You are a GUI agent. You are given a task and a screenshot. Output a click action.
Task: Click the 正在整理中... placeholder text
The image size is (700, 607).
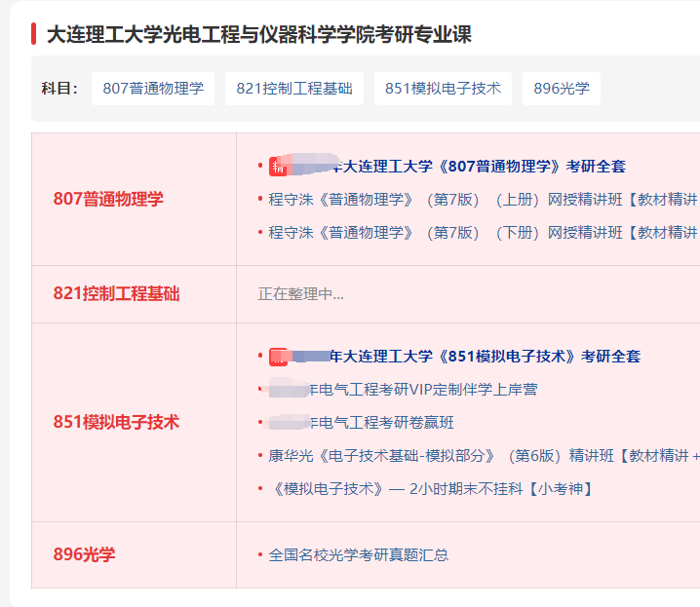point(301,294)
